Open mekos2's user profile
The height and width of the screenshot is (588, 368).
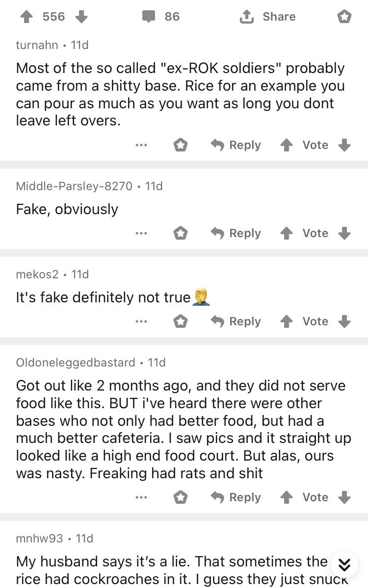37,274
